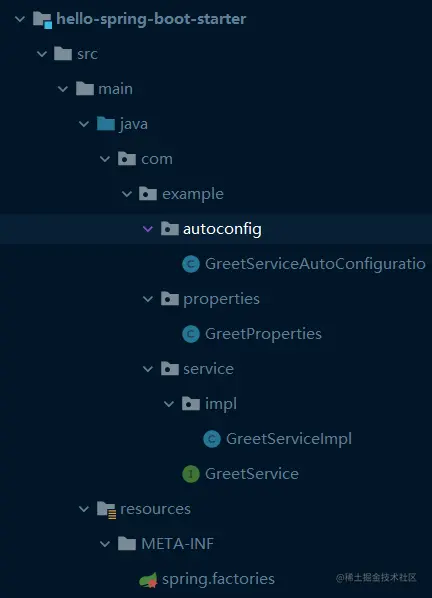This screenshot has height=598, width=432.
Task: Click the GreetProperties class icon
Action: pyautogui.click(x=191, y=334)
